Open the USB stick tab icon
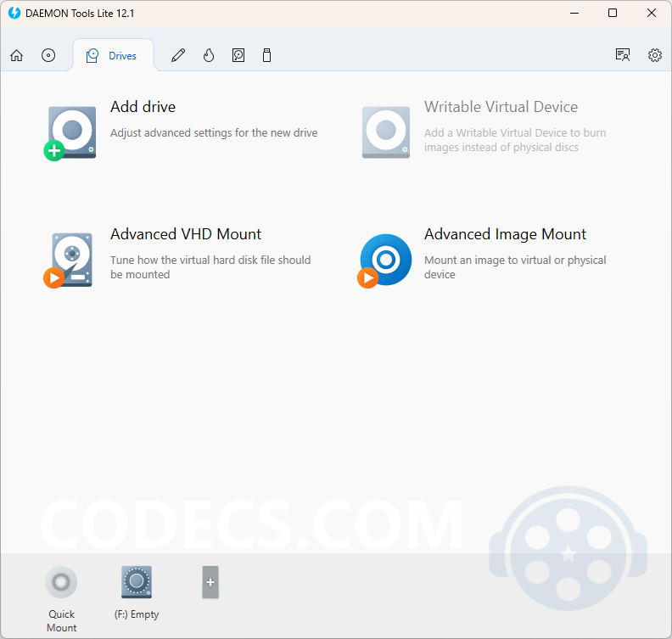The height and width of the screenshot is (639, 672). 266,55
